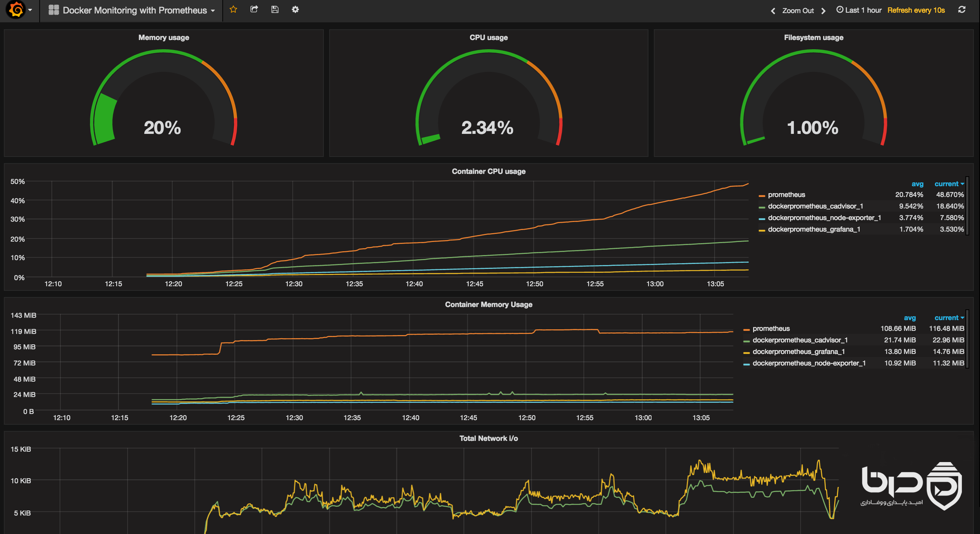Screen dimensions: 980x534
Task: Open the Container Memory Usage title menu
Action: 488,305
